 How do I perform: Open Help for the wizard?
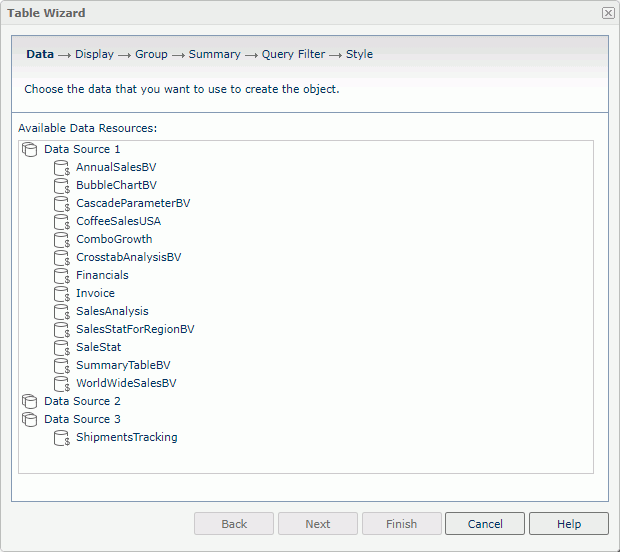569,524
